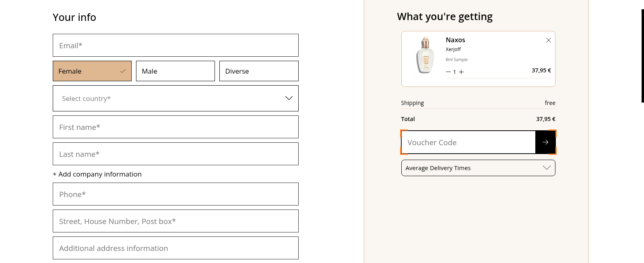
Task: Click the Additional address information field
Action: [x=175, y=248]
